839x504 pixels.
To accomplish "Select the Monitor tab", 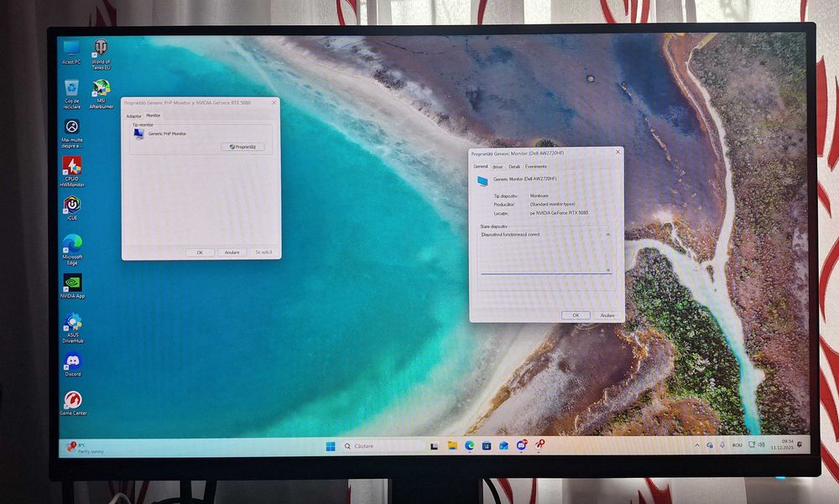I will [x=153, y=116].
